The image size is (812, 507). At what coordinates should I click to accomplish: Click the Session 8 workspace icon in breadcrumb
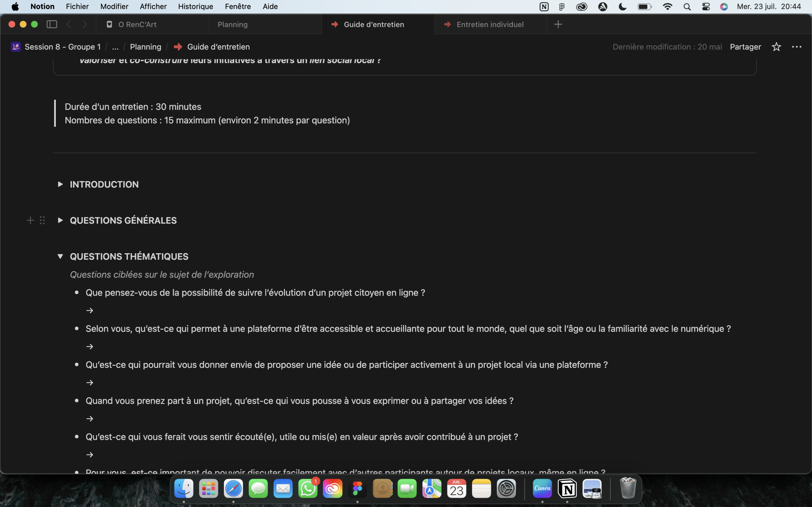click(16, 47)
